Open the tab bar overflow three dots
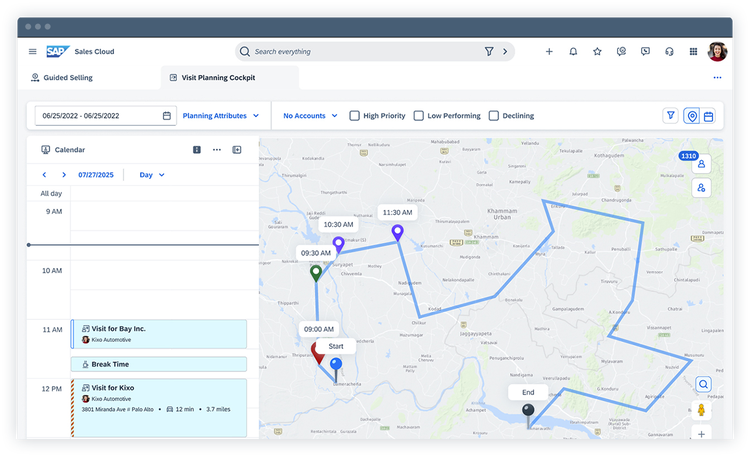 point(717,78)
